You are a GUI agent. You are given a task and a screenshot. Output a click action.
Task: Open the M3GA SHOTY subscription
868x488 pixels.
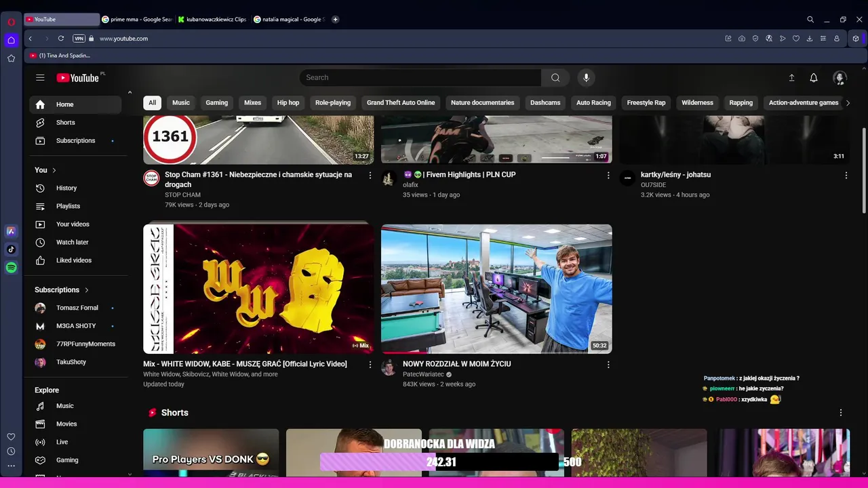pos(75,326)
